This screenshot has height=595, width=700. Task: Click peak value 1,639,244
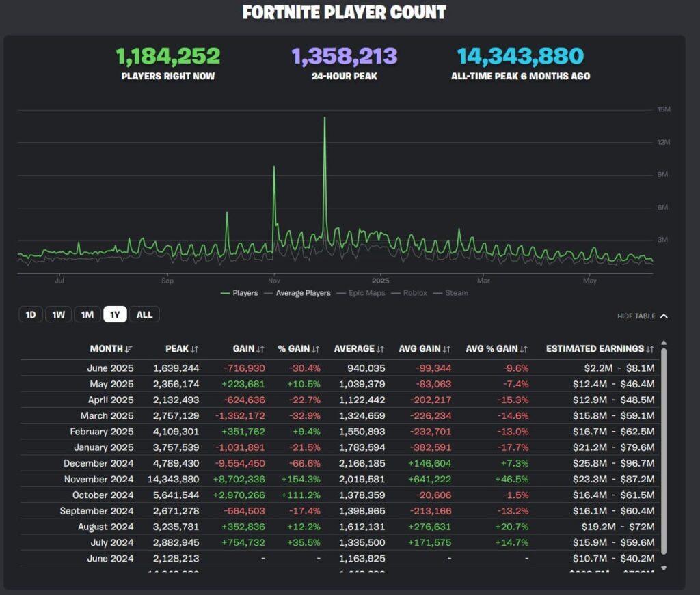176,368
